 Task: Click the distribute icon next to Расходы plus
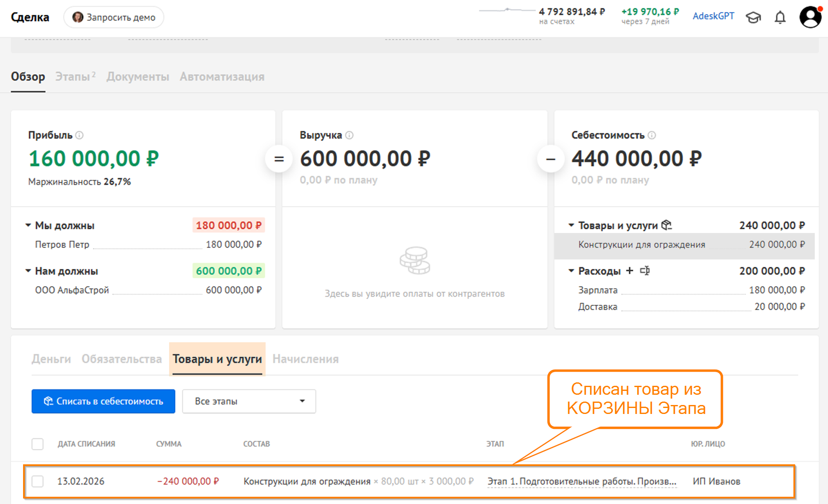point(645,271)
